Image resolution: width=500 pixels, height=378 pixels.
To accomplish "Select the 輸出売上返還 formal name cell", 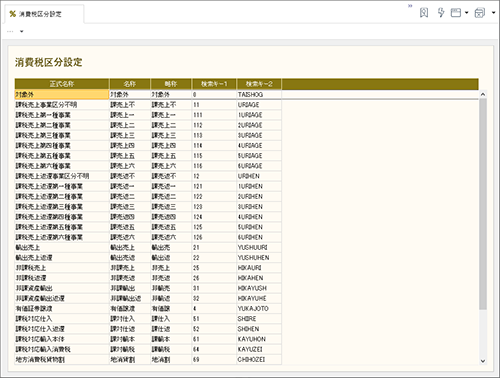I will click(x=62, y=258).
